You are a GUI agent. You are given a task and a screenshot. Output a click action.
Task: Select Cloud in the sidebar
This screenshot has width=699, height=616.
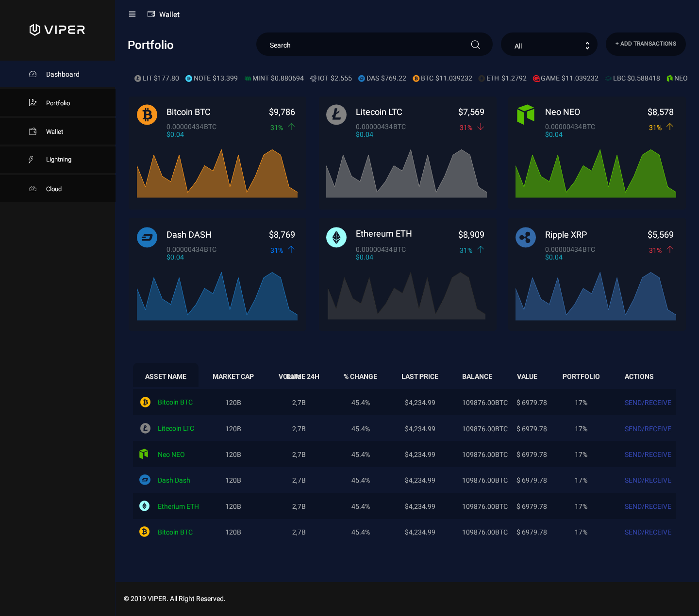pyautogui.click(x=58, y=189)
